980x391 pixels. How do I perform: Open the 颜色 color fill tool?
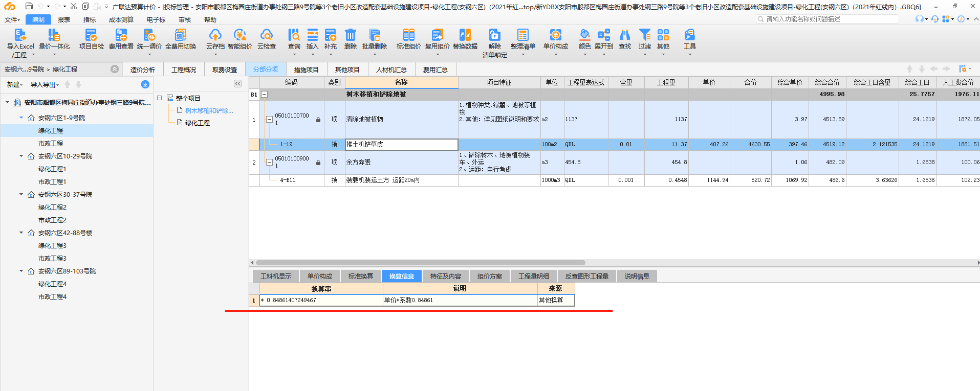[584, 39]
